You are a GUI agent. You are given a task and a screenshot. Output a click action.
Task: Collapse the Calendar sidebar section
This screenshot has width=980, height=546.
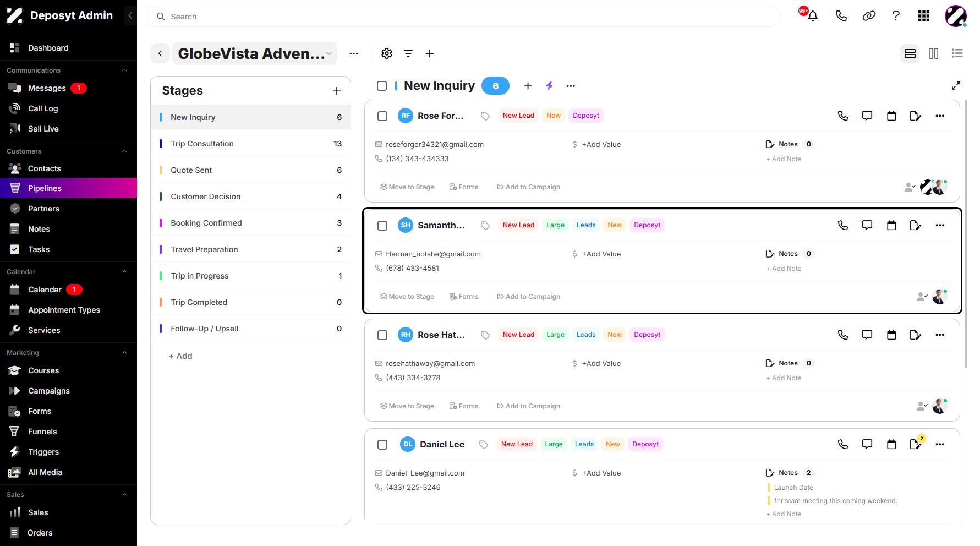(x=124, y=272)
